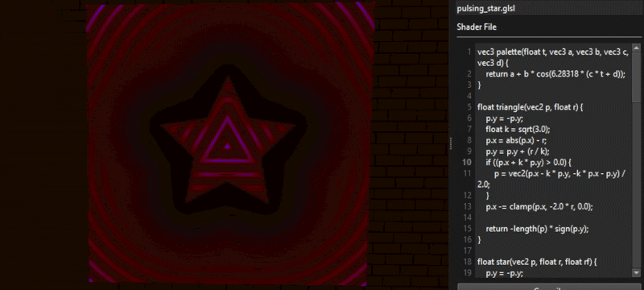
Task: Click the code editor vertical scrollbar thumb
Action: (x=637, y=77)
